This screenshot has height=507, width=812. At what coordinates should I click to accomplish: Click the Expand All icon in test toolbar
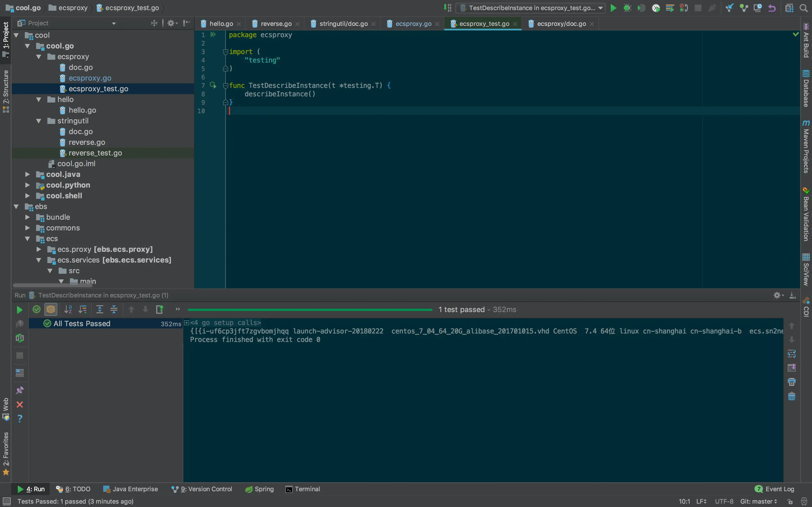100,310
